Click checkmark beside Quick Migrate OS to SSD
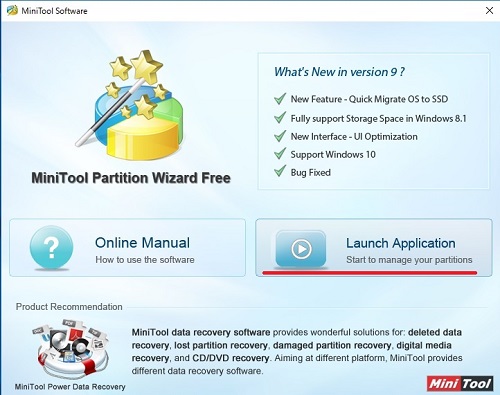The height and width of the screenshot is (395, 500). (280, 98)
